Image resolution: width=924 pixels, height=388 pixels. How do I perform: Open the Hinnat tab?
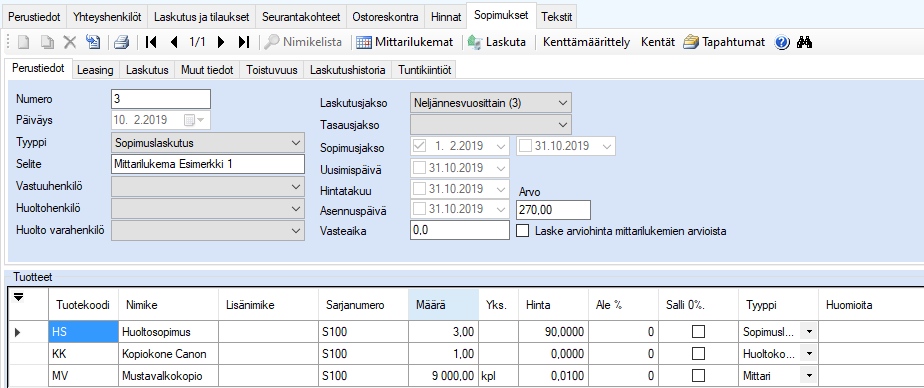[x=446, y=17]
